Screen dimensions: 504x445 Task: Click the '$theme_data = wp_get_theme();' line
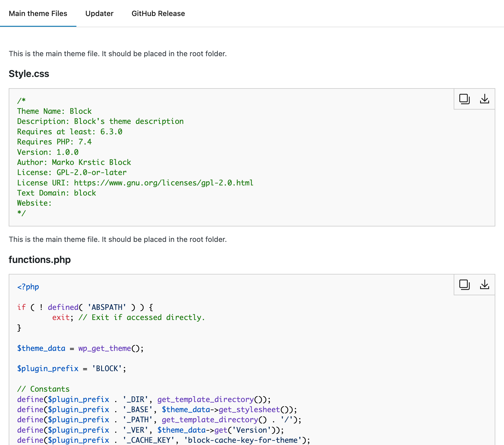pyautogui.click(x=80, y=348)
